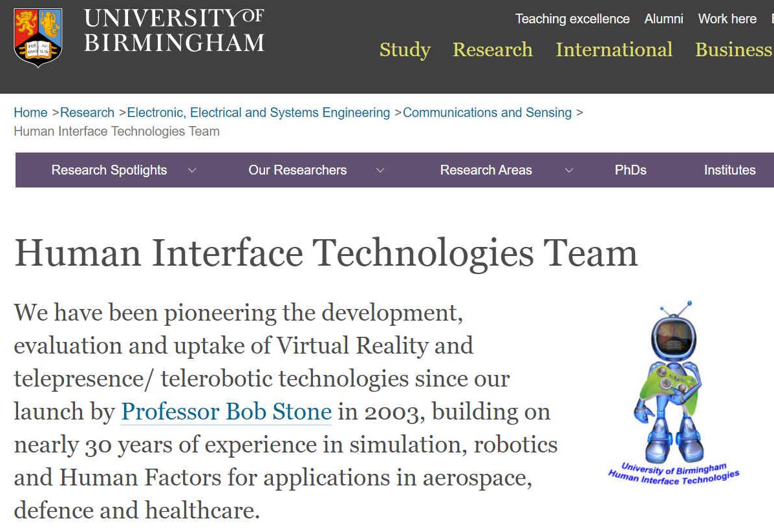This screenshot has height=532, width=774.
Task: Open the Study main navigation item
Action: click(405, 50)
